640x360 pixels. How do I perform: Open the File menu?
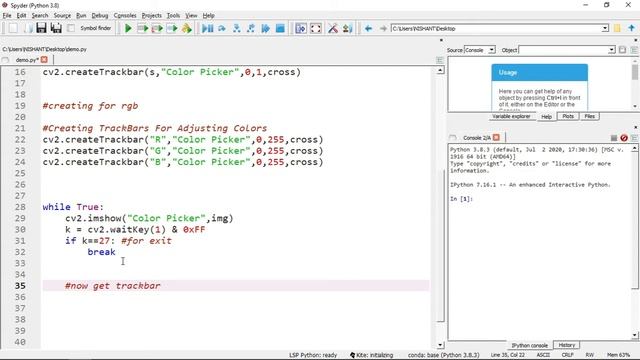pos(7,16)
